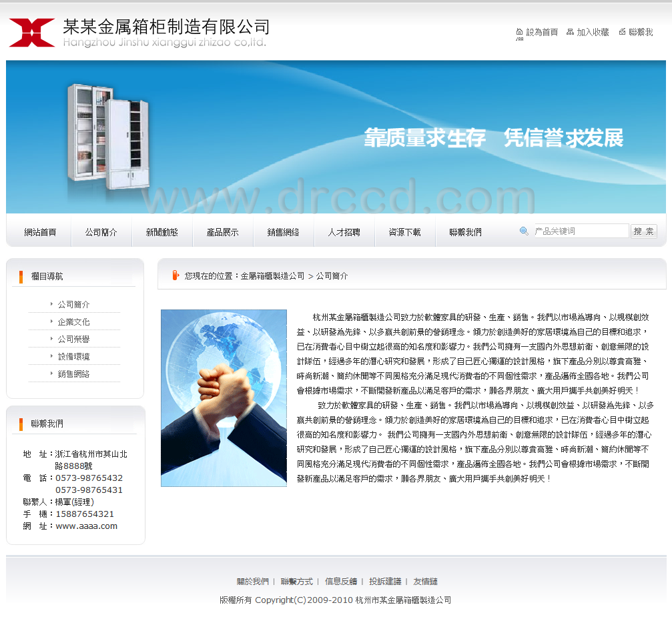This screenshot has width=672, height=621.
Task: Click the red X company logo
Action: pyautogui.click(x=32, y=33)
